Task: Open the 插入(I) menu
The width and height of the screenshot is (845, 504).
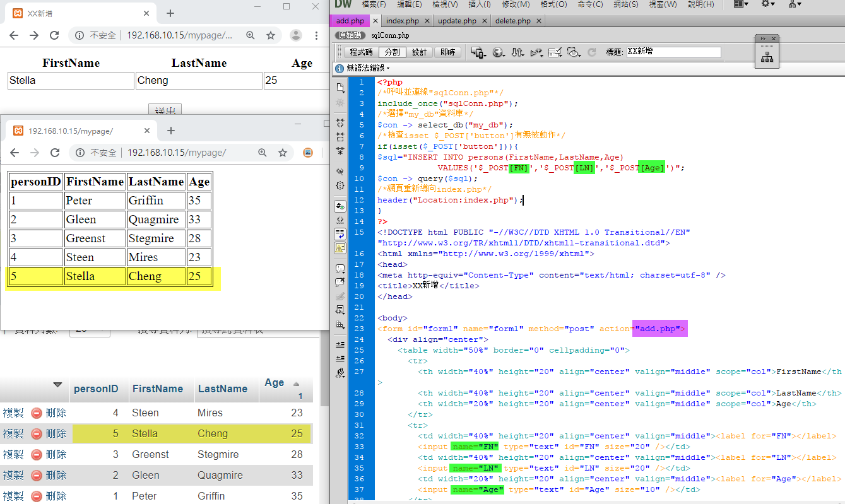Action: [x=481, y=4]
